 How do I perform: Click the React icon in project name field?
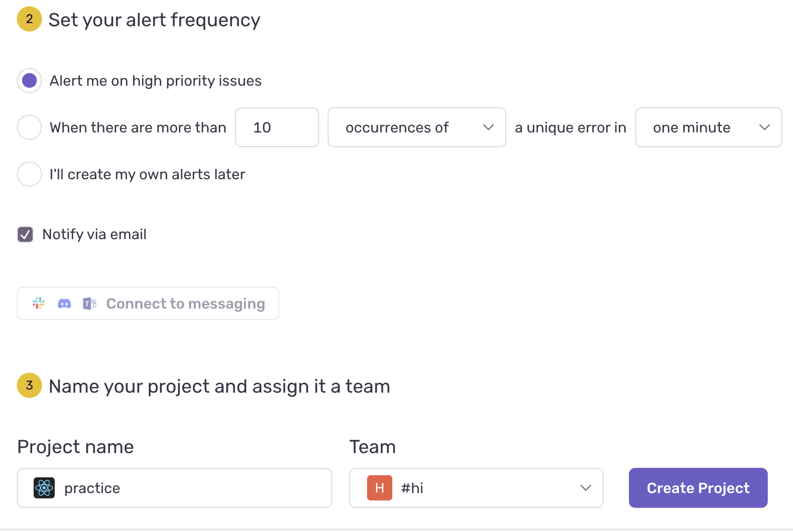coord(44,488)
